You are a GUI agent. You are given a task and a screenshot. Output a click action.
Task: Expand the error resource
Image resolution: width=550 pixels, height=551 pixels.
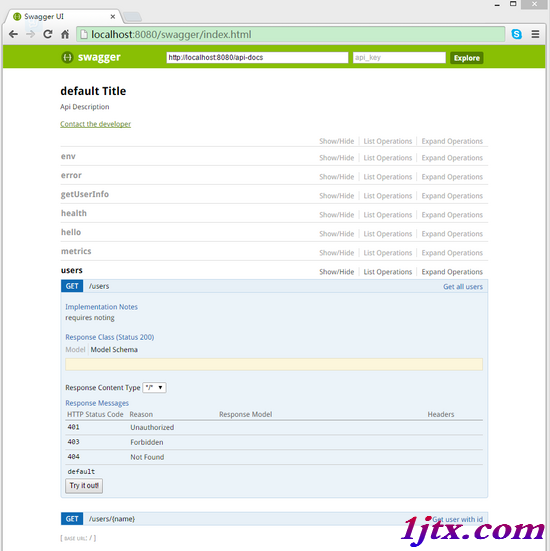(71, 175)
